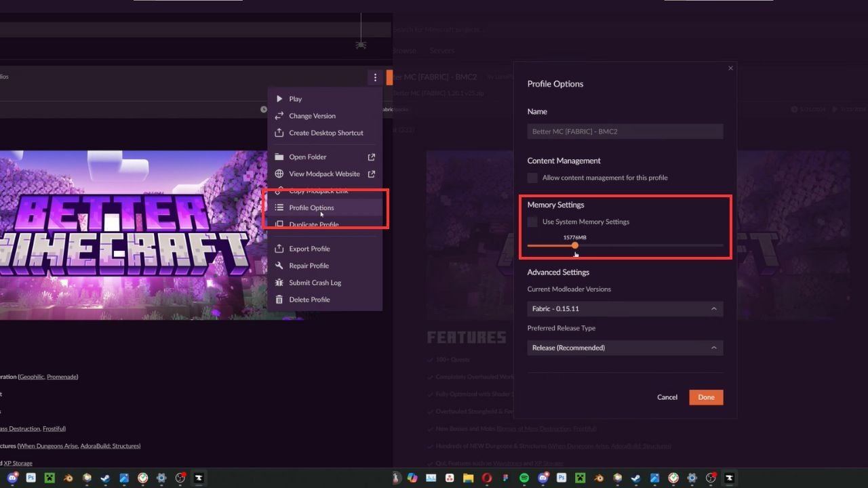Screen dimensions: 868x488
Task: Click the profile Name text field
Action: 625,131
